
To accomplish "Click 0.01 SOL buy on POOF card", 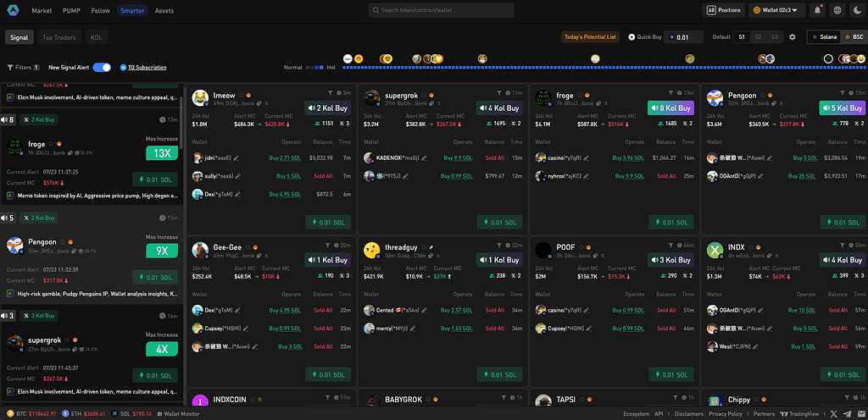I will coord(671,374).
